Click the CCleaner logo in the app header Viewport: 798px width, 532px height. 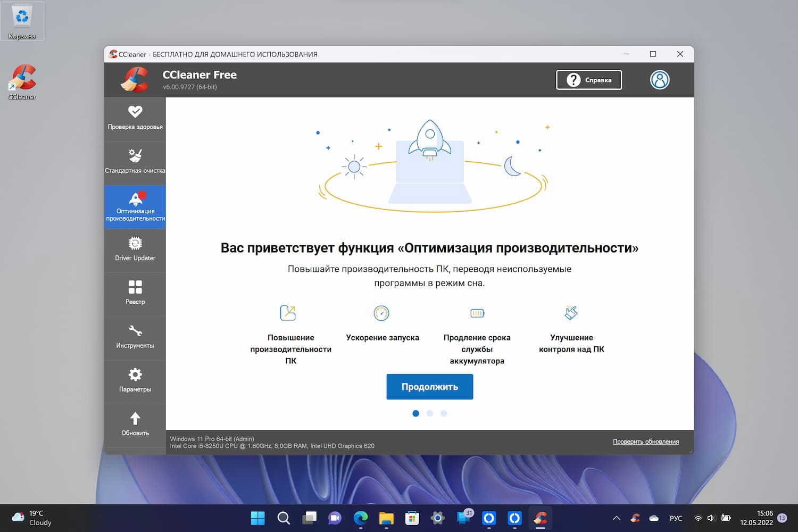click(x=135, y=79)
